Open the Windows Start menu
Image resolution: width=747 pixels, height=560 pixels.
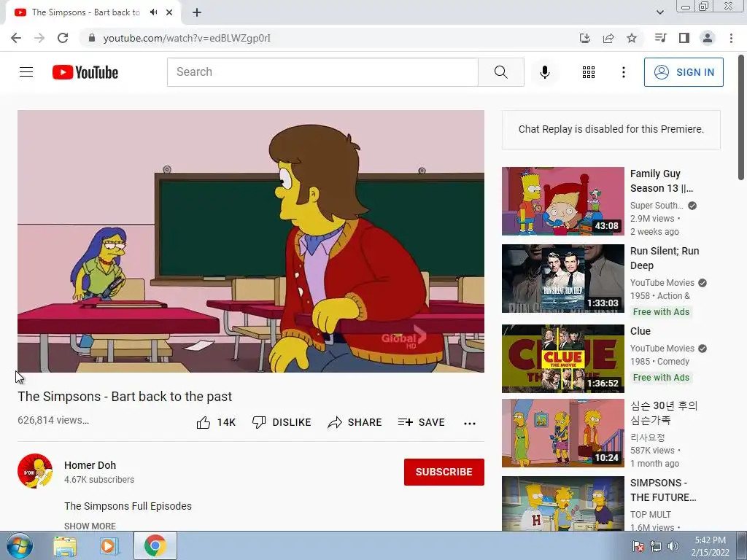tap(20, 545)
